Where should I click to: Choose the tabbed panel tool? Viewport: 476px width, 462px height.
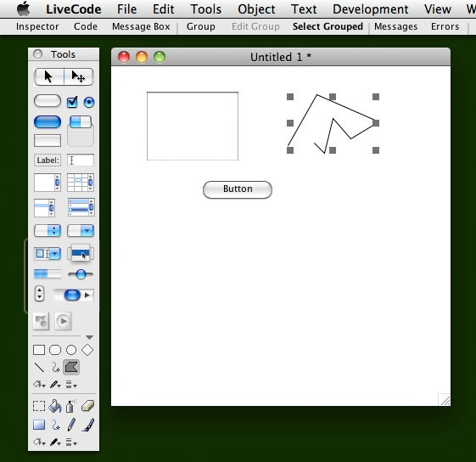(x=81, y=131)
